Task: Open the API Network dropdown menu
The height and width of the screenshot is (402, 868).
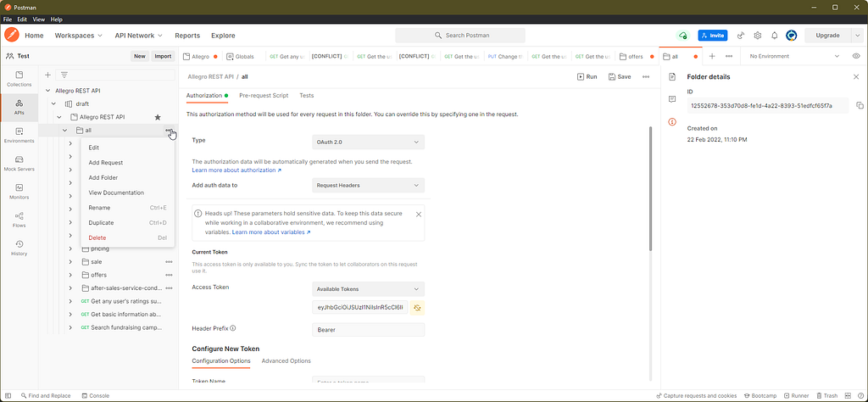Action: pyautogui.click(x=138, y=36)
